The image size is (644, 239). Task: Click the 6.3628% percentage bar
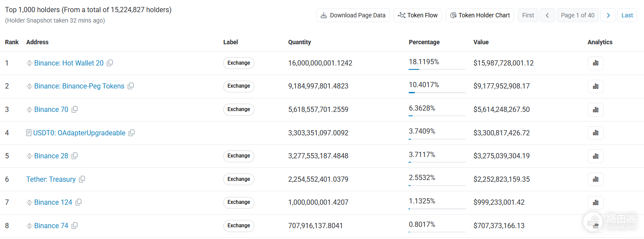point(437,115)
